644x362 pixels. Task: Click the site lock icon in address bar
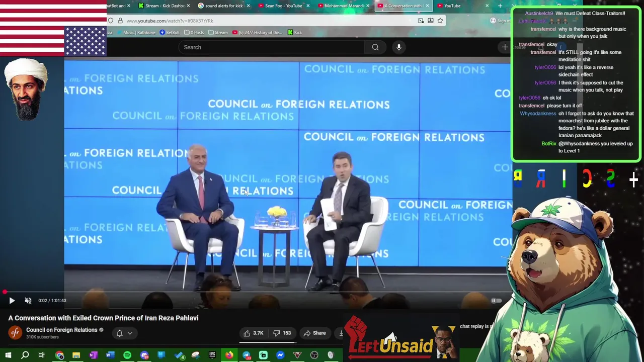(x=120, y=21)
